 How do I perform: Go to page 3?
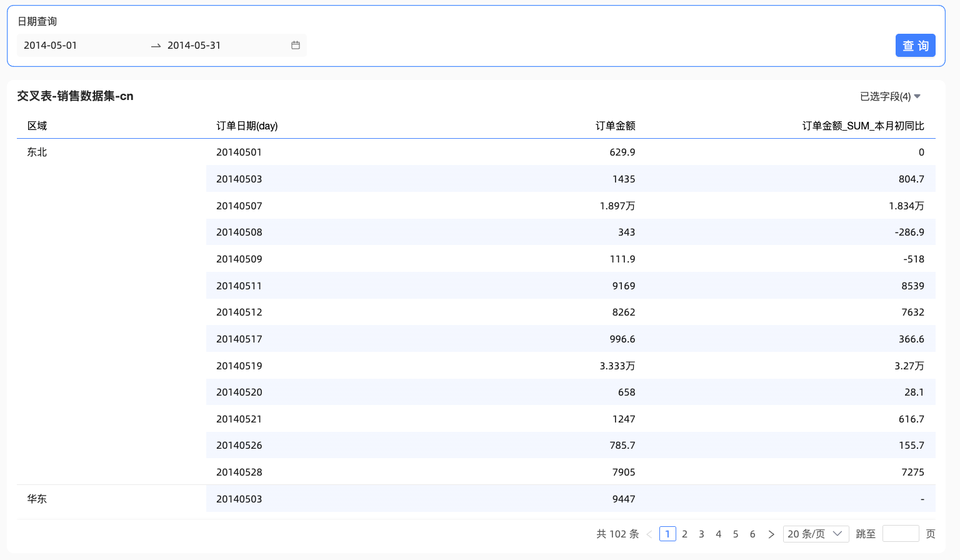click(x=702, y=534)
